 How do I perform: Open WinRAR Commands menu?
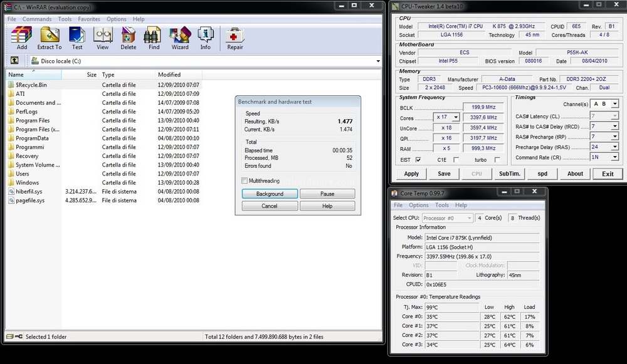(x=37, y=19)
